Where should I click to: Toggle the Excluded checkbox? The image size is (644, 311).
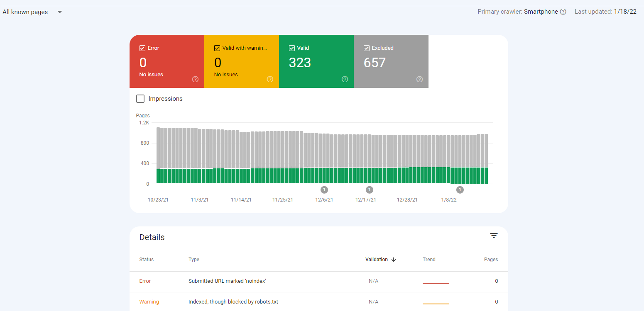[x=367, y=48]
